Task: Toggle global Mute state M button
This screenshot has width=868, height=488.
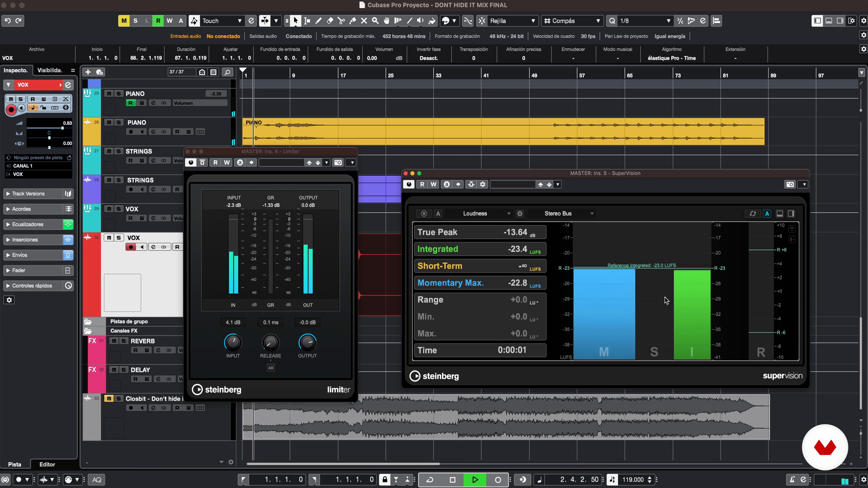Action: point(124,21)
